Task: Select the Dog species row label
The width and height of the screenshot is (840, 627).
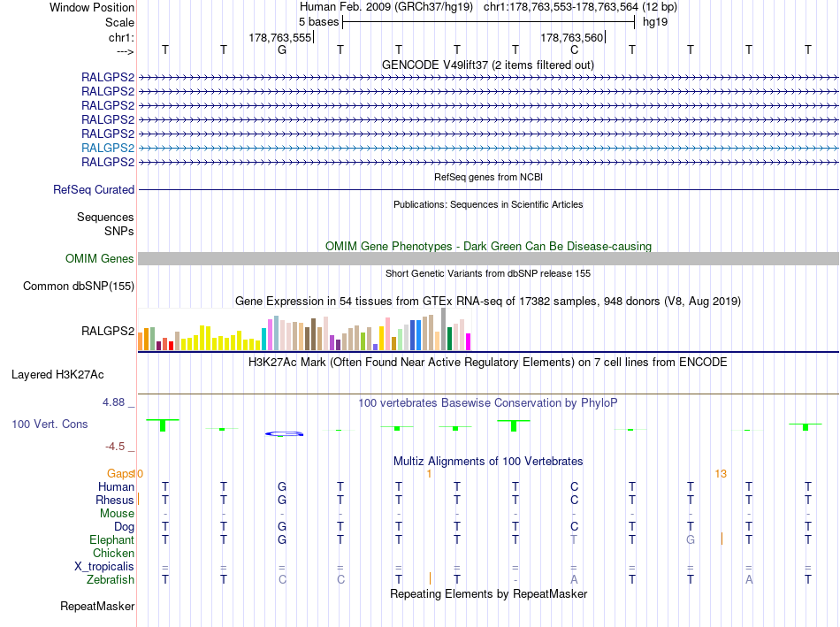Action: click(124, 527)
